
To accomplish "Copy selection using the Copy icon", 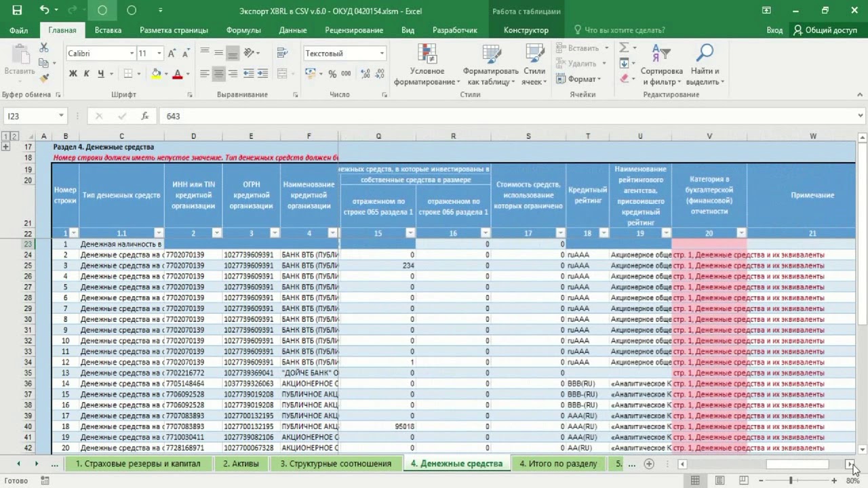I will click(44, 64).
